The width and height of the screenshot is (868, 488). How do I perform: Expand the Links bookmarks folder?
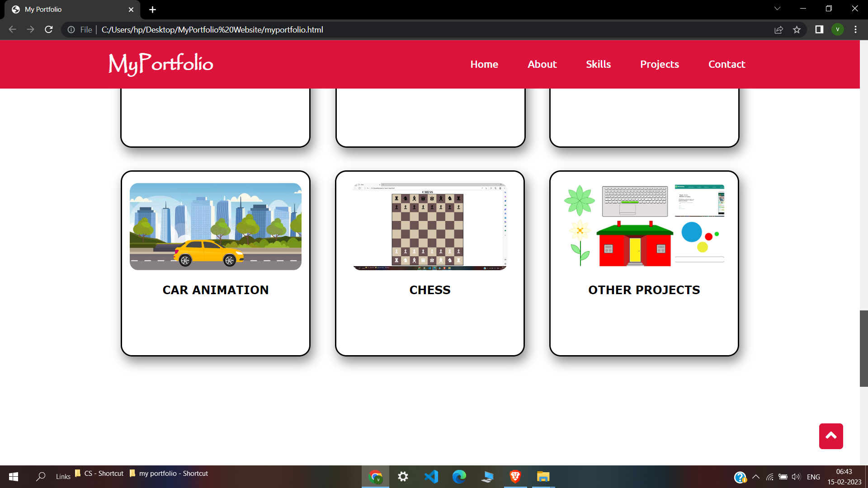click(x=63, y=476)
